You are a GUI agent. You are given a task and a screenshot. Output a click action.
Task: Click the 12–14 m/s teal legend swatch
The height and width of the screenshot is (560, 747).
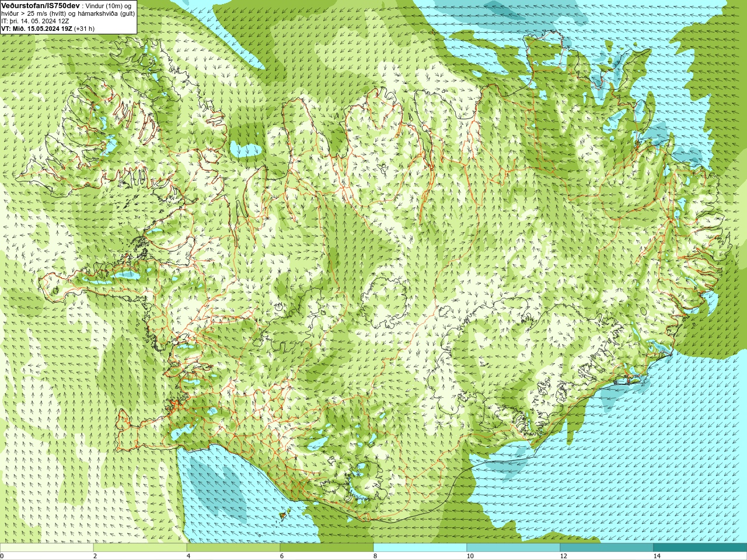tap(607, 547)
